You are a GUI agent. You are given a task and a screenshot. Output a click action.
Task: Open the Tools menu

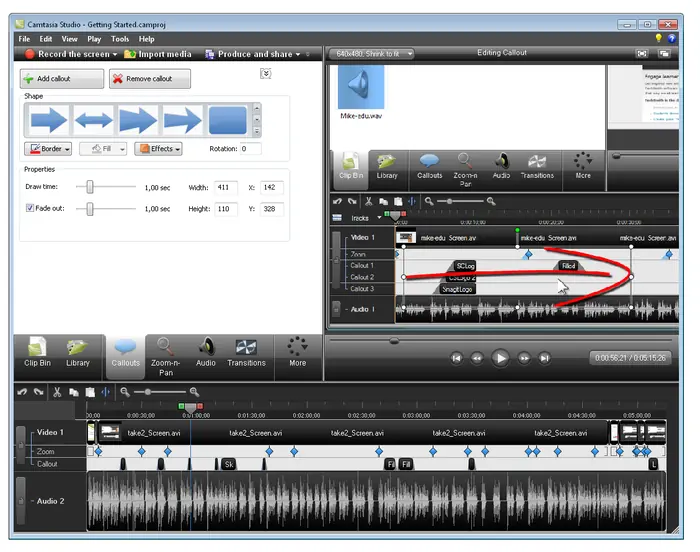[120, 39]
